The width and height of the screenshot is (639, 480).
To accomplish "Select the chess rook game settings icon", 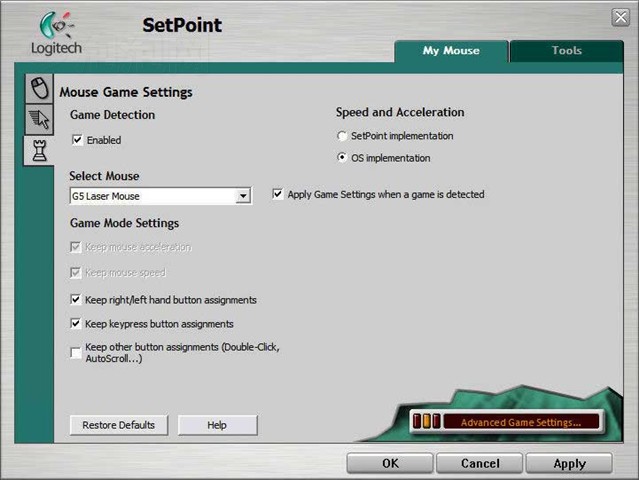I will tap(39, 150).
